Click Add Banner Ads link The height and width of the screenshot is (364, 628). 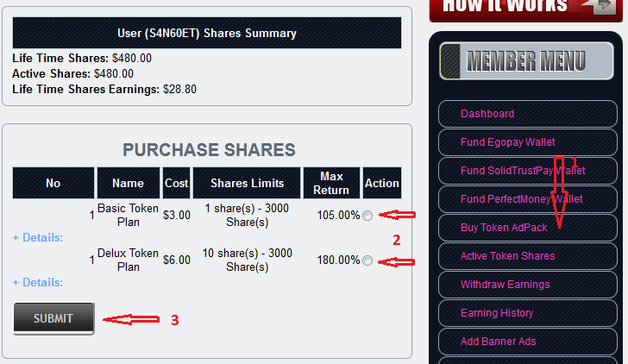pos(498,342)
